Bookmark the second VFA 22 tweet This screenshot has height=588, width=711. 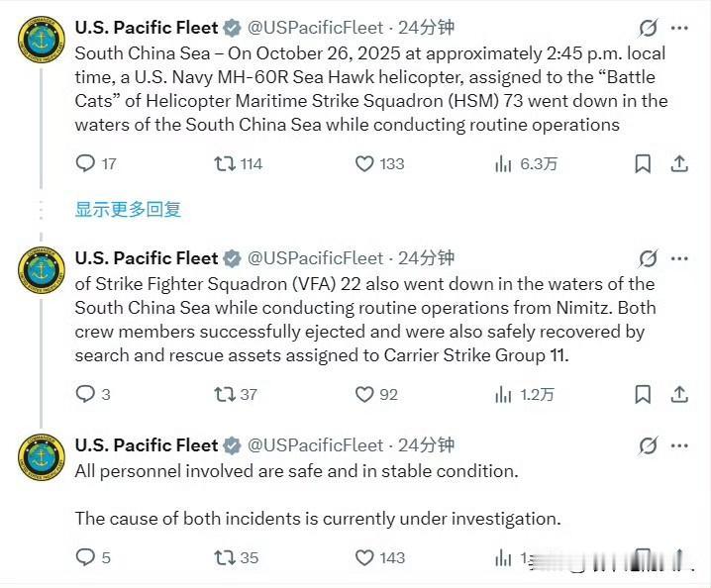tap(643, 394)
